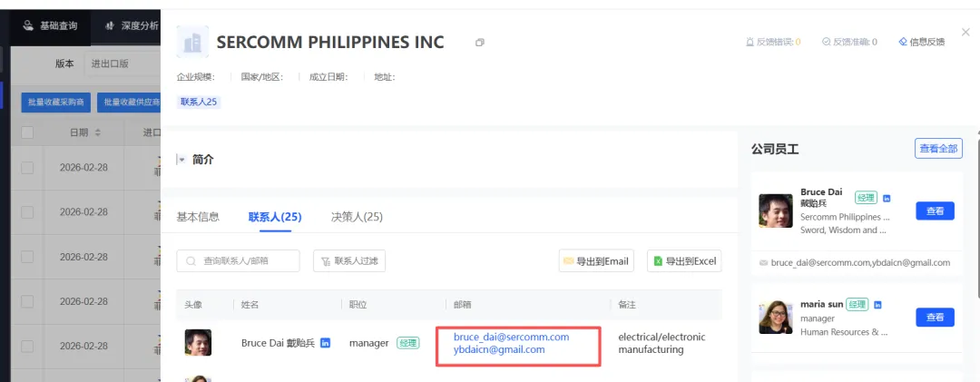Click the 职位 column header
This screenshot has width=980, height=382.
(x=358, y=305)
